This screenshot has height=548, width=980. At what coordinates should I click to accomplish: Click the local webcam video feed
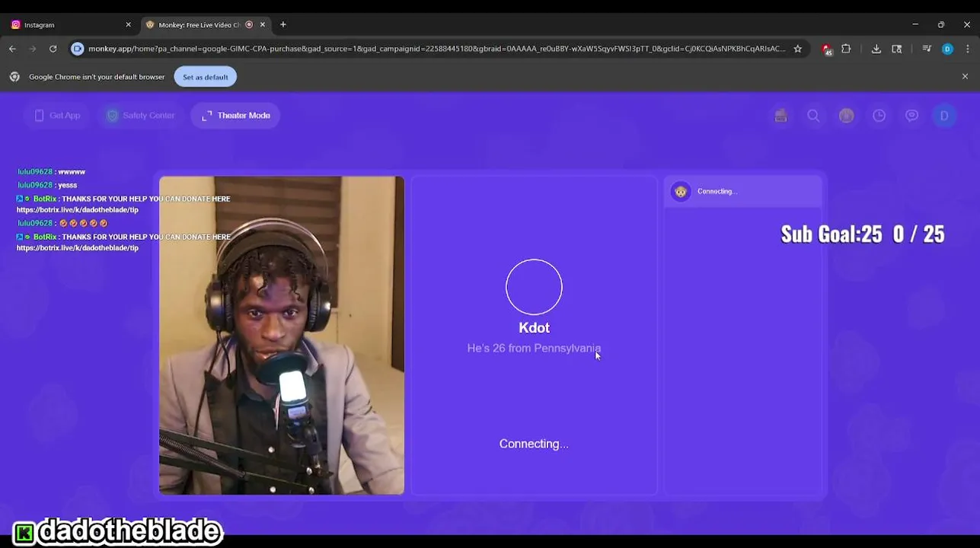(x=282, y=336)
